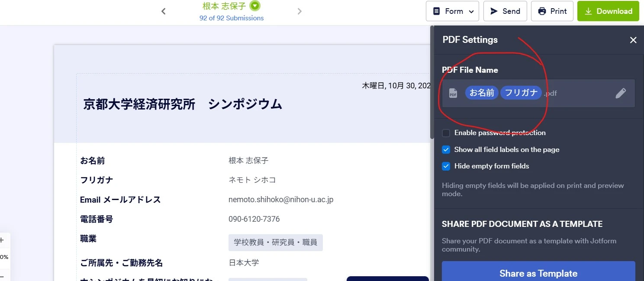This screenshot has width=644, height=281.
Task: Zoom in with the plus icon
Action: click(3, 240)
